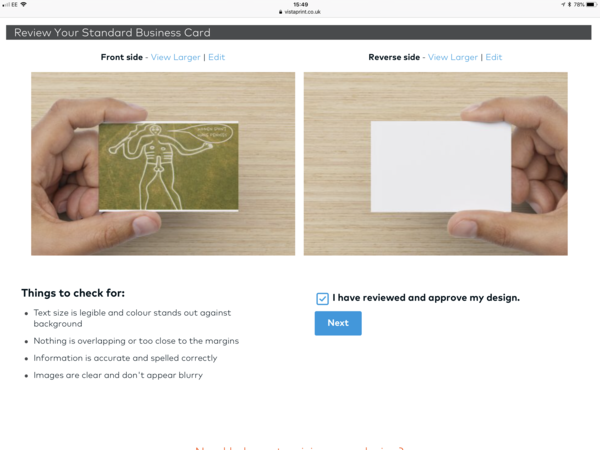The width and height of the screenshot is (600, 450).
Task: Click Edit link for Reverse side
Action: [x=494, y=57]
